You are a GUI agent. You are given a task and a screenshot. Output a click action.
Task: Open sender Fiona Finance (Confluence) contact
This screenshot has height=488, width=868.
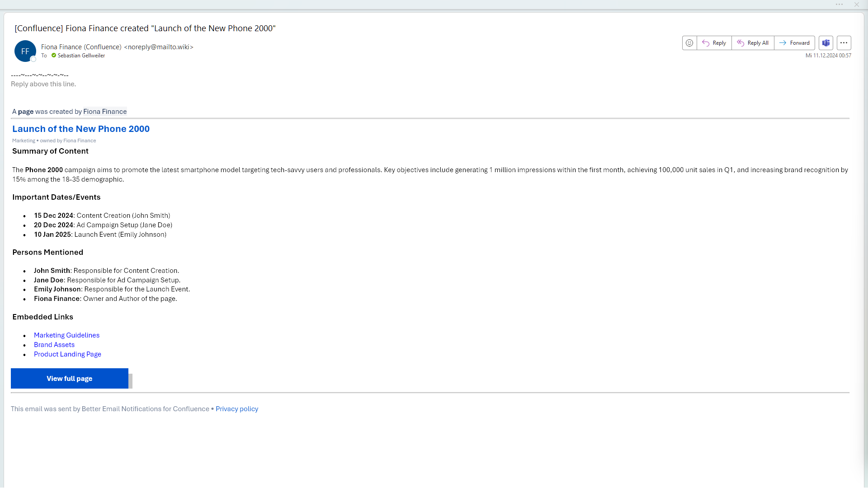(81, 47)
